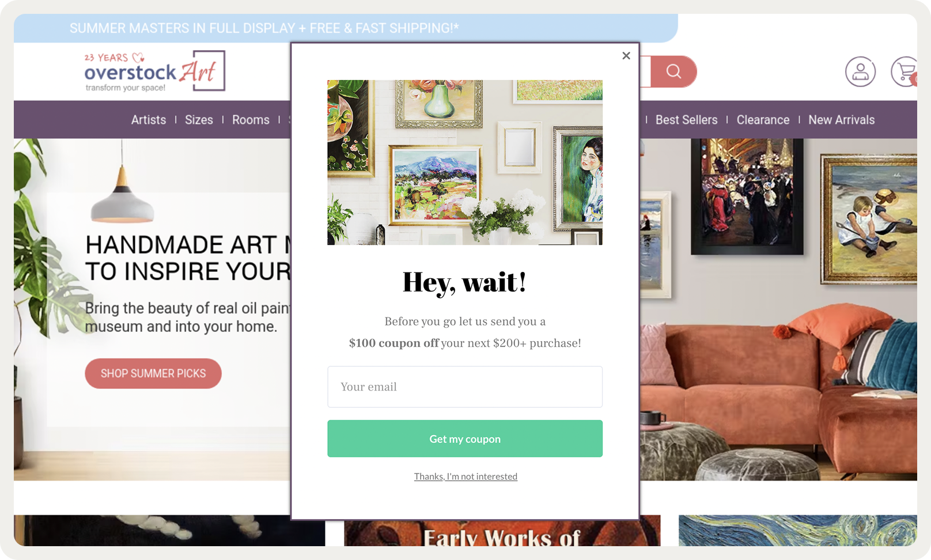Click the overstockArt logo
The height and width of the screenshot is (560, 931).
click(x=154, y=71)
